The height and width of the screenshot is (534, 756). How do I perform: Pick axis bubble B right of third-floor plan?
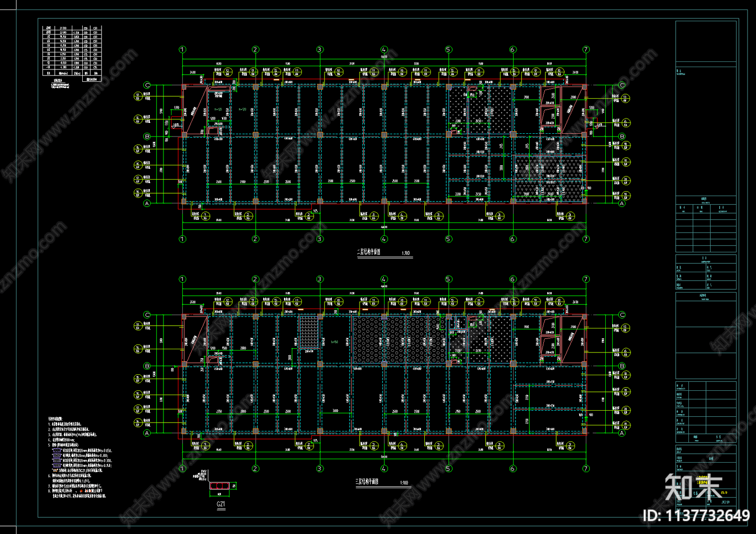coord(622,366)
